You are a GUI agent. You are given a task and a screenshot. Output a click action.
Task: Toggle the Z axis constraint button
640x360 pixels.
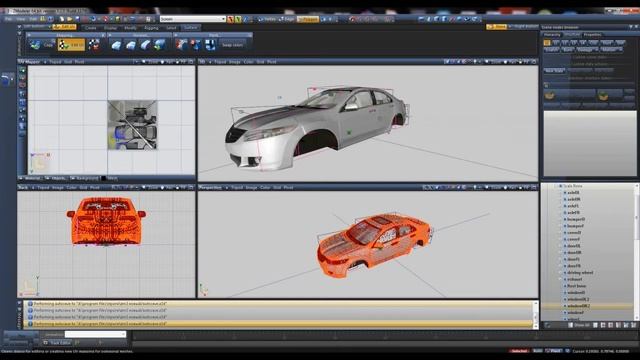point(245,19)
